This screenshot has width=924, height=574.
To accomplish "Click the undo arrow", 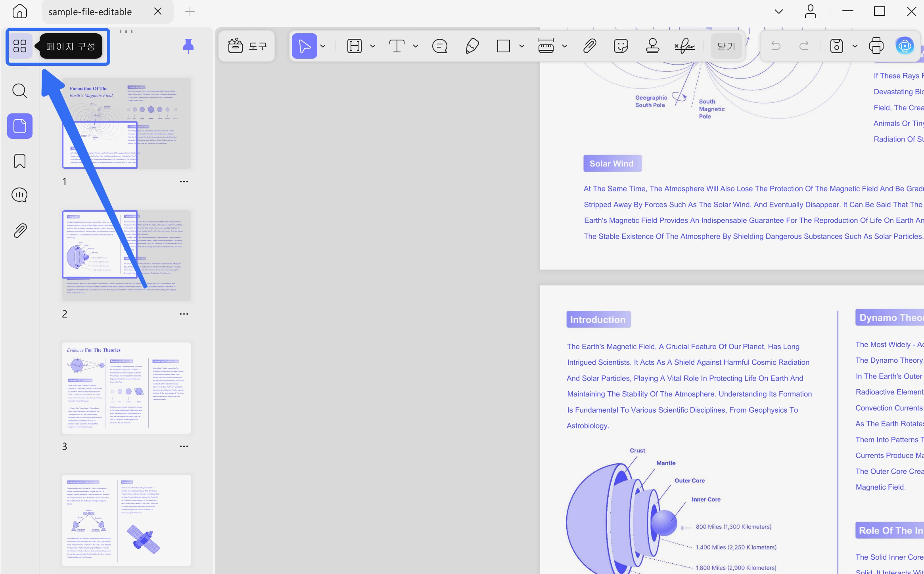I will pyautogui.click(x=776, y=46).
